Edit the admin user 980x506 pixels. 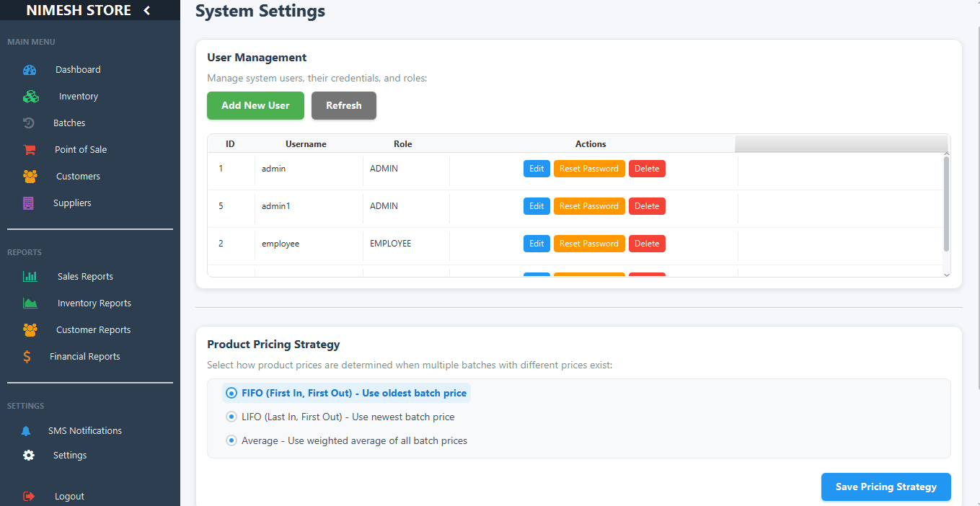tap(537, 169)
